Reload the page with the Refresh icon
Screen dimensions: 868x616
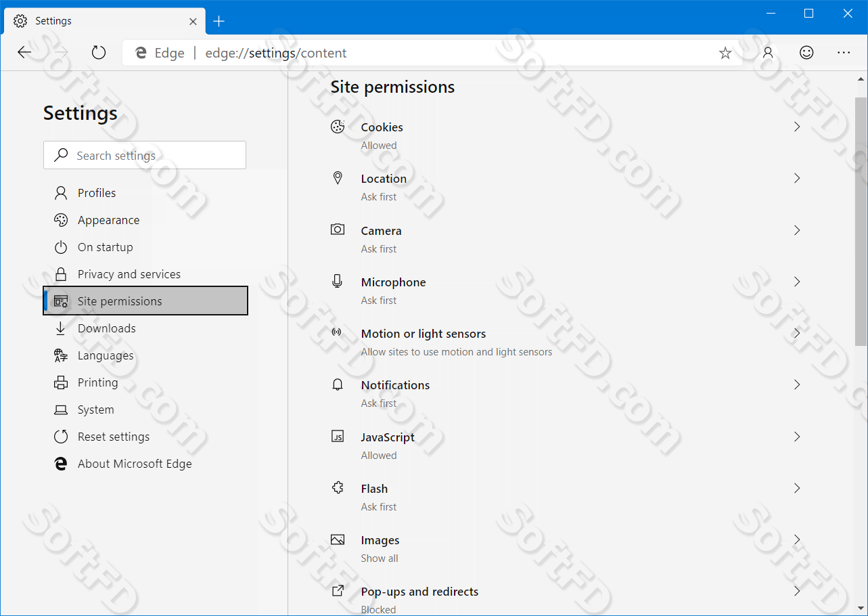(99, 53)
